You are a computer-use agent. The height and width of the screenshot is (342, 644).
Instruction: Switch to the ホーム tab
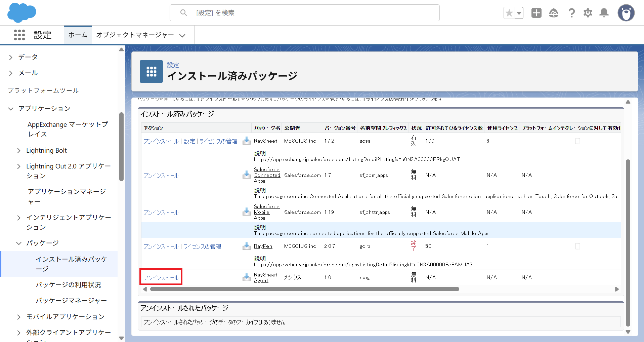click(78, 35)
